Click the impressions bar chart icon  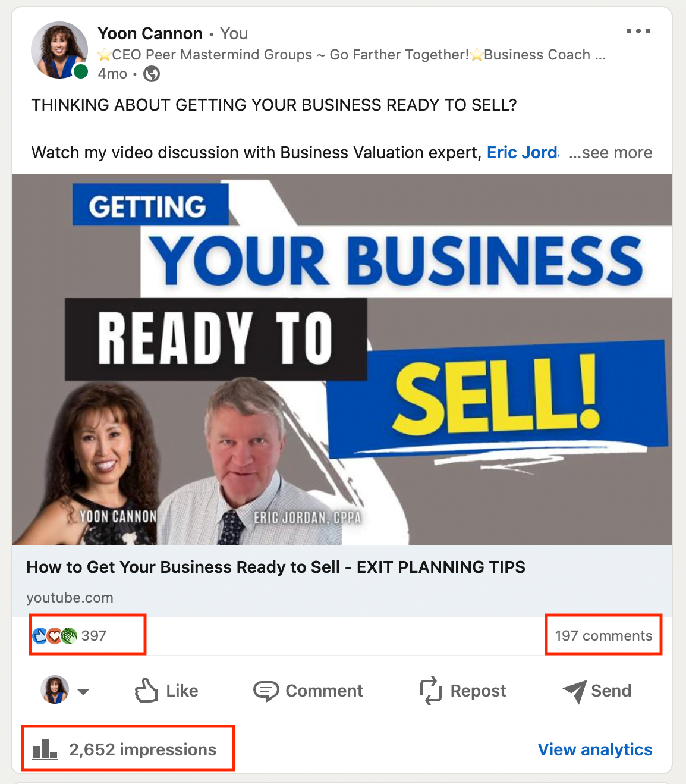point(45,749)
